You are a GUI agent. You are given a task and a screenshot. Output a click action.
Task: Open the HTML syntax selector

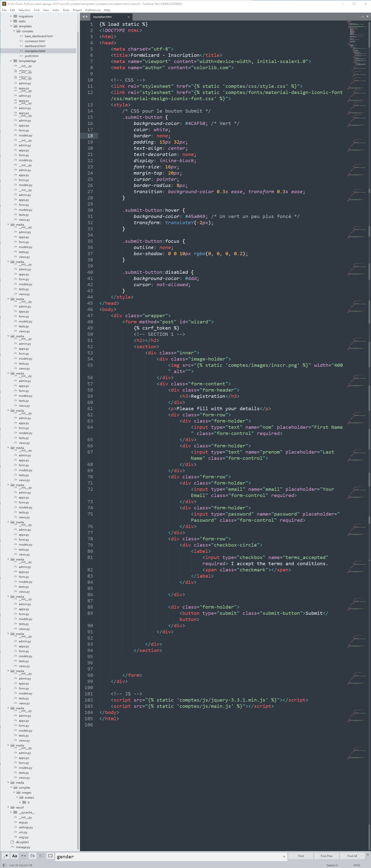point(357,865)
